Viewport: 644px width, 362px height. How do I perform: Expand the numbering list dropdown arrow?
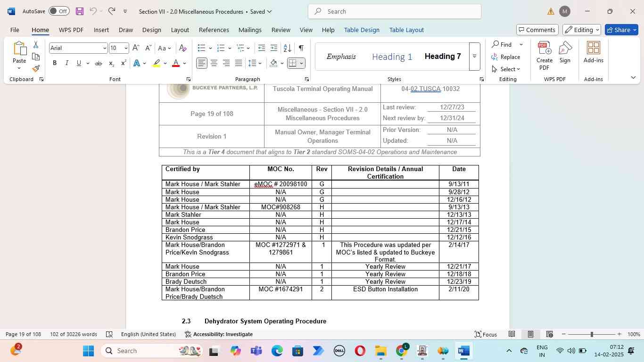click(x=230, y=48)
